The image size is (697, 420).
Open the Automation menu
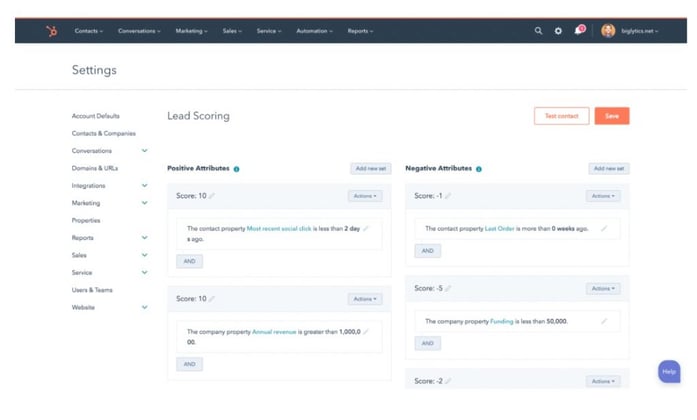pos(314,31)
